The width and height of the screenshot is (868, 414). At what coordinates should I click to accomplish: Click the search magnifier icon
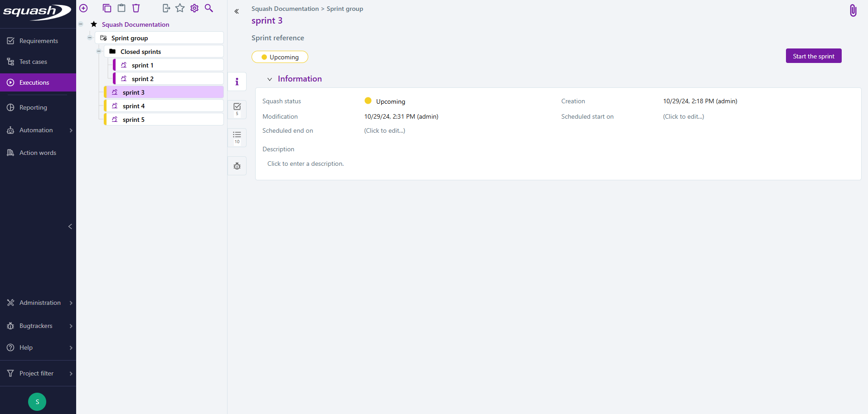pos(209,8)
